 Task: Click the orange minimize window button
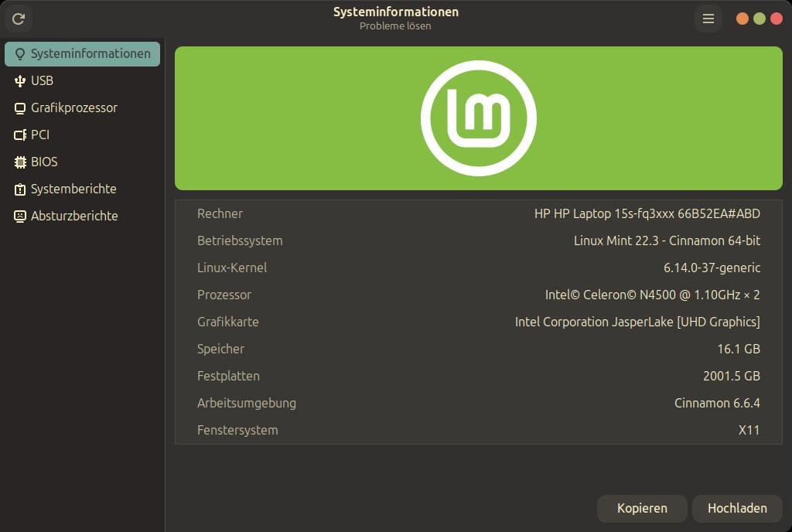pos(742,19)
